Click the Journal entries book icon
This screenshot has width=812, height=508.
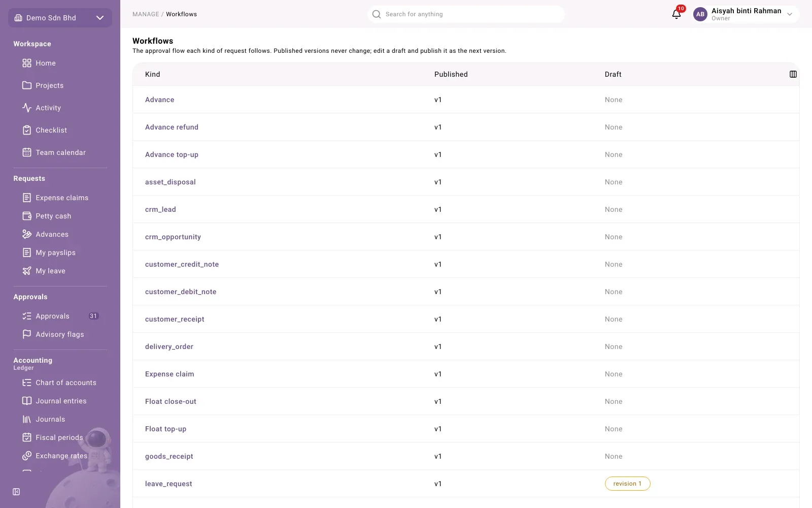tap(27, 401)
